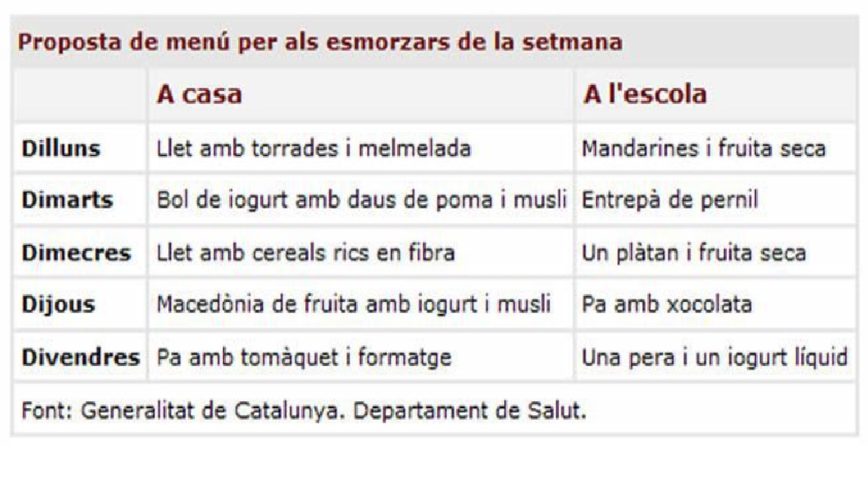Click the 'Font: Generalitat de Catalunya' footer
This screenshot has width=868, height=488.
304,410
